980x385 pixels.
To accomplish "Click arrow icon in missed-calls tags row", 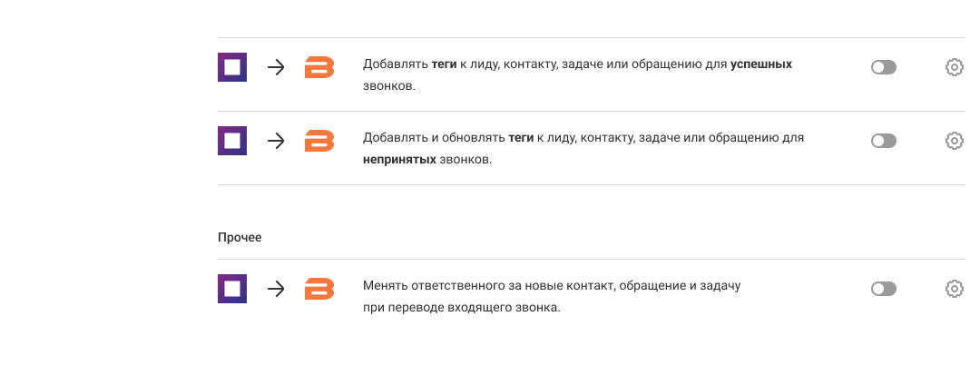I will tap(276, 141).
